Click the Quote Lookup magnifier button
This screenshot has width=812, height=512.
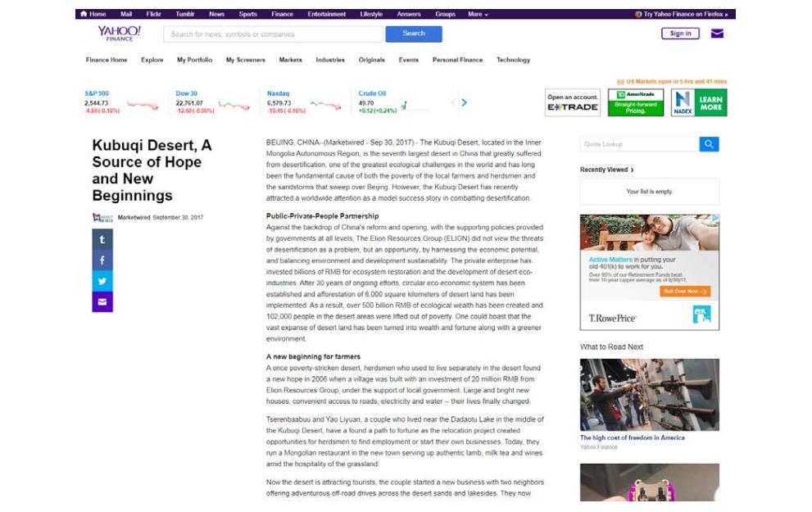709,144
